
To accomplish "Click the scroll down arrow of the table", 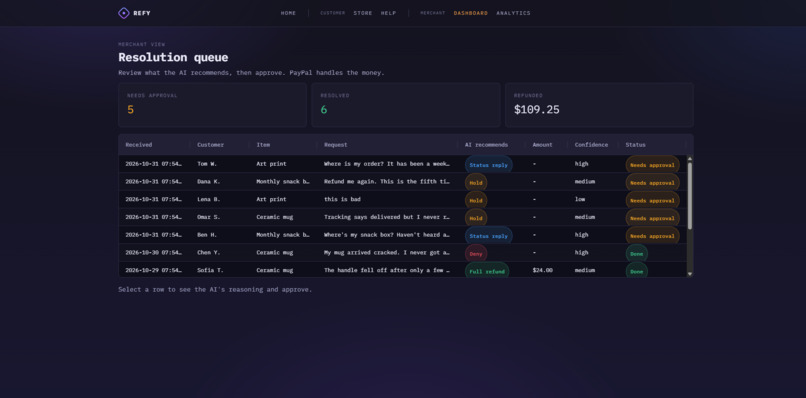I will point(690,274).
